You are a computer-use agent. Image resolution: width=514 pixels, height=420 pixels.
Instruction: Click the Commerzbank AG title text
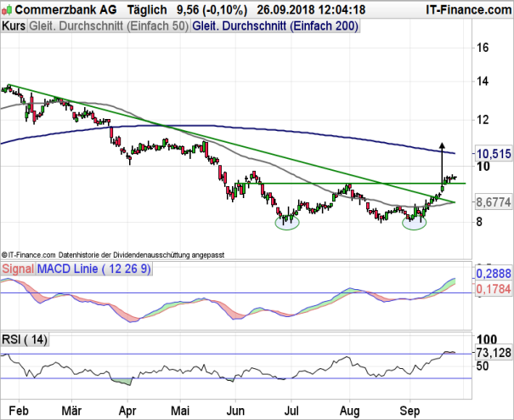click(x=65, y=10)
